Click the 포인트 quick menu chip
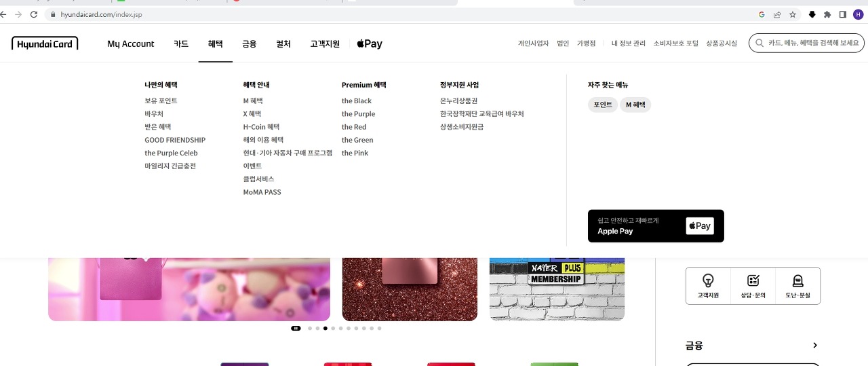 (603, 105)
